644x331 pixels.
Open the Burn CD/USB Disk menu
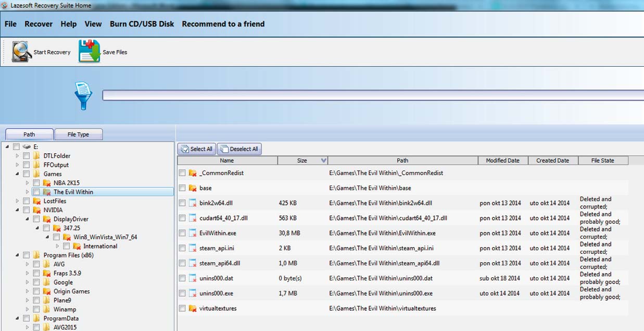[142, 24]
